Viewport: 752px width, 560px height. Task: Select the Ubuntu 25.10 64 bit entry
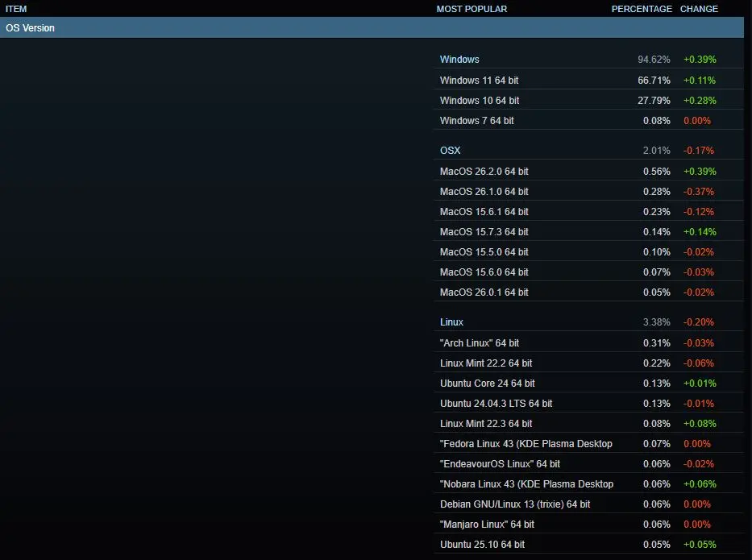point(479,544)
